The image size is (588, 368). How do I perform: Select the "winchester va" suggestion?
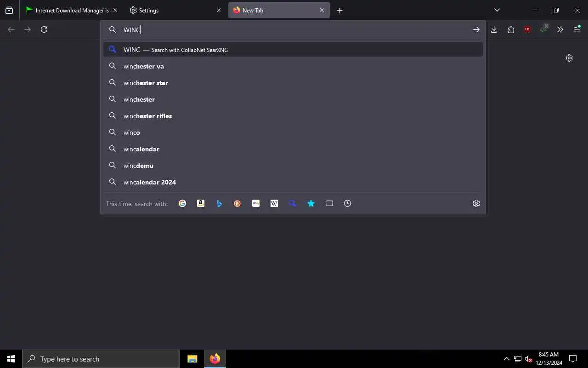293,66
